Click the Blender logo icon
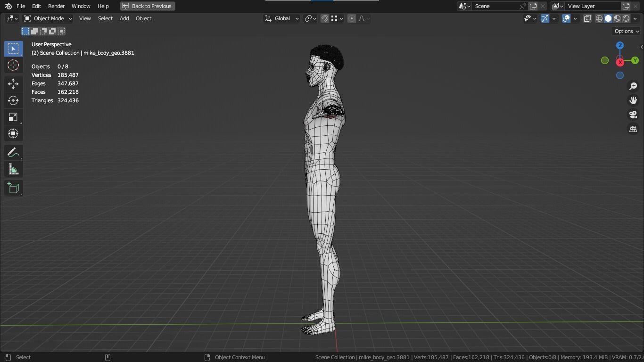Viewport: 644px width, 362px height. click(x=8, y=6)
